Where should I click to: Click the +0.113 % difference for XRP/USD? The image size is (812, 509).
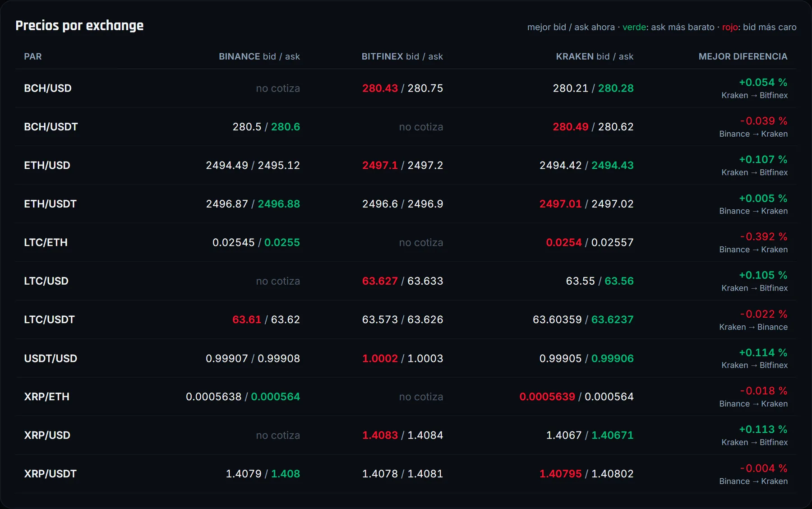point(763,429)
